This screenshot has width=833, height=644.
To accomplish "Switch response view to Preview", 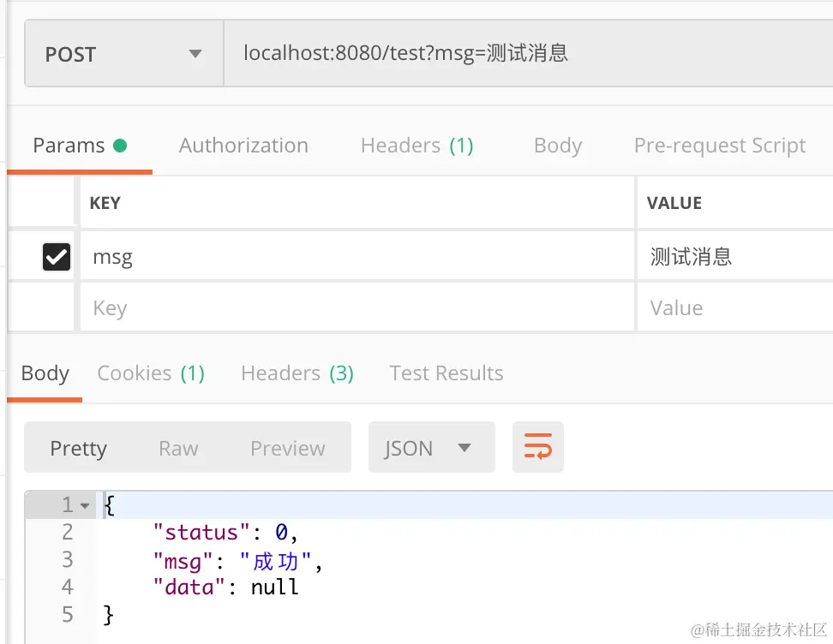I will coord(287,448).
